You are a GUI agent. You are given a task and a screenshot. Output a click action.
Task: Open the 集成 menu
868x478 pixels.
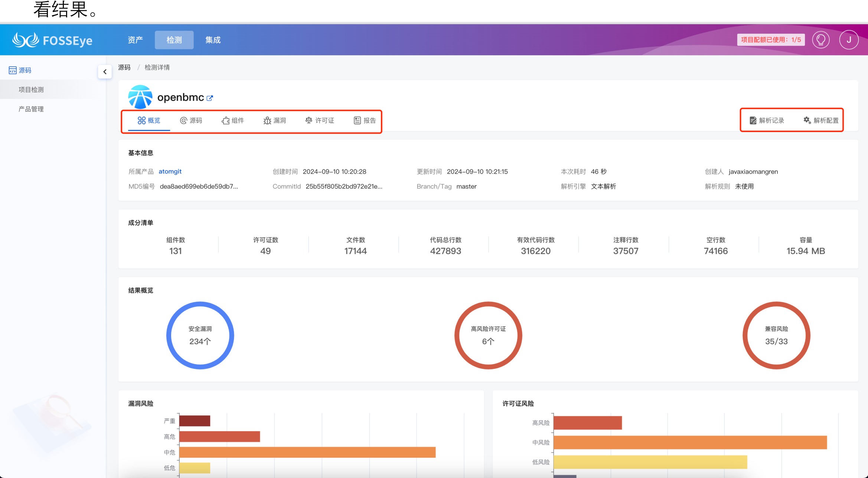click(x=213, y=40)
